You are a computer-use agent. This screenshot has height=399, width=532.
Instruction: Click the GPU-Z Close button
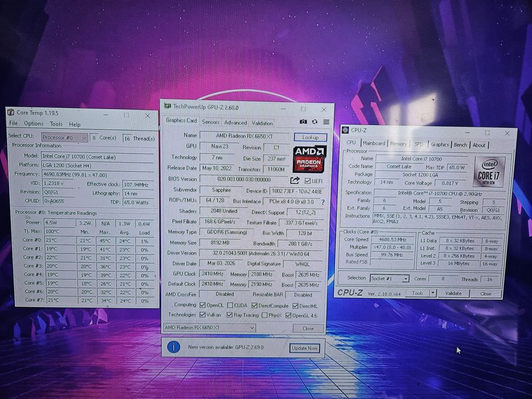click(x=308, y=328)
